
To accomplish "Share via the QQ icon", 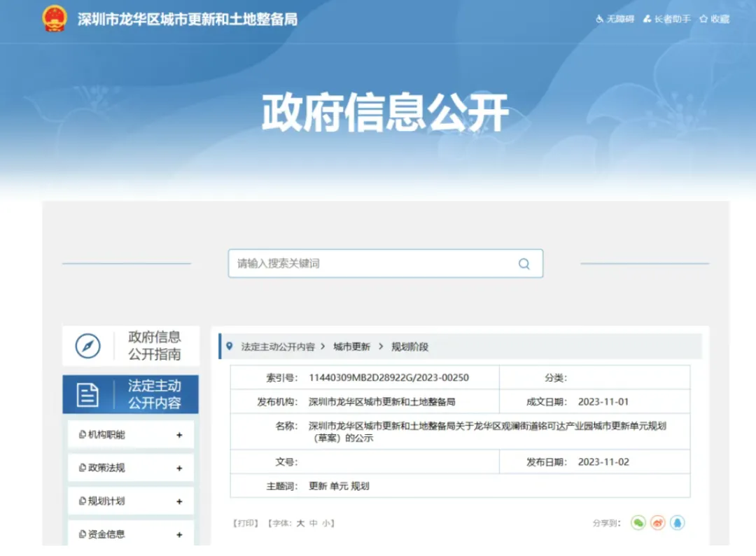I will point(678,522).
